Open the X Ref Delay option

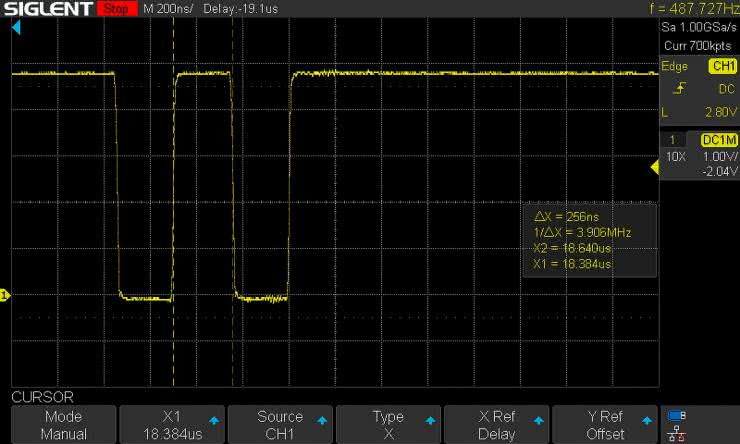pos(497,425)
